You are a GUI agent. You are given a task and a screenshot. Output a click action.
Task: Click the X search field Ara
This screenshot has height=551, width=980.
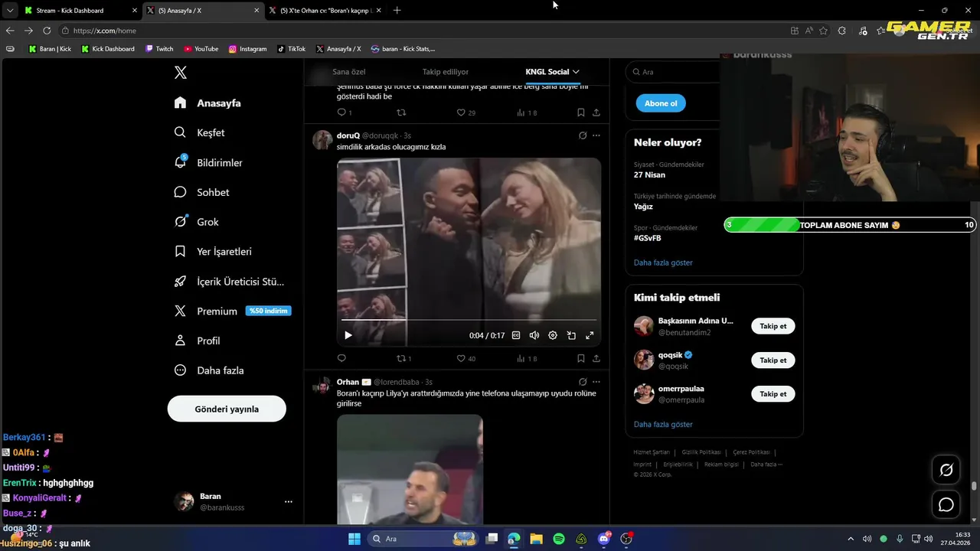tap(672, 72)
